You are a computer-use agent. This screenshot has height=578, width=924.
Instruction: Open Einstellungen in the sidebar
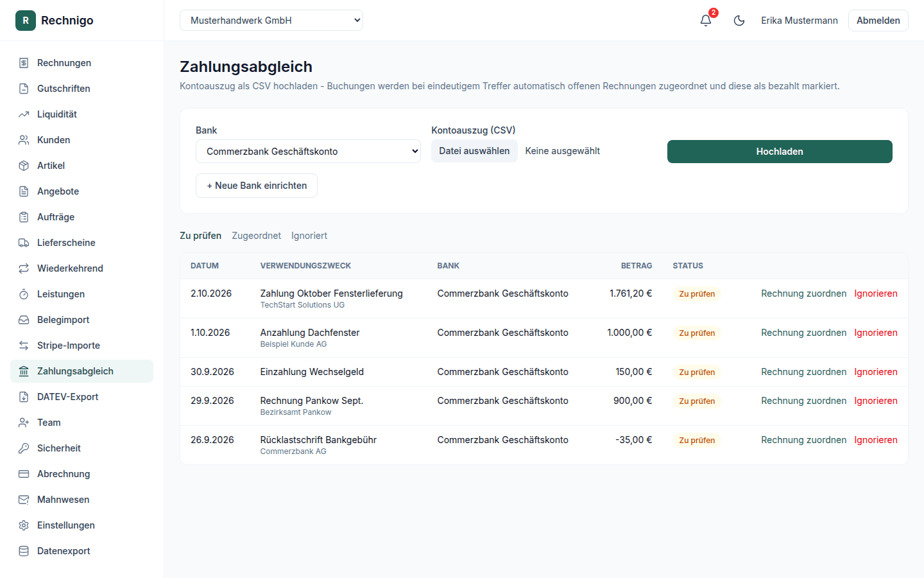(x=81, y=525)
